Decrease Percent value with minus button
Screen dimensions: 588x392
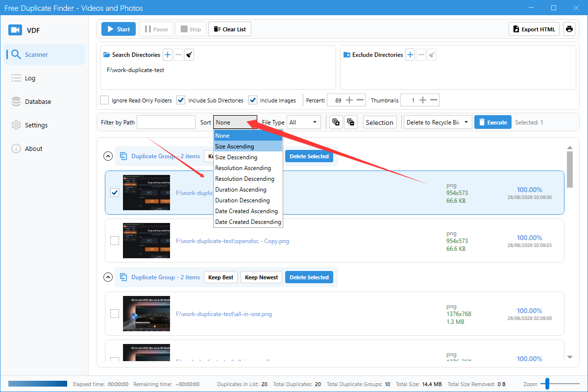pos(360,100)
